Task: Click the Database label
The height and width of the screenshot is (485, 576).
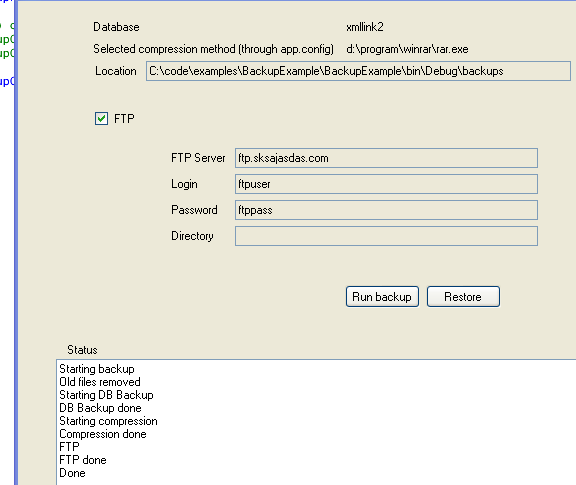Action: (116, 27)
